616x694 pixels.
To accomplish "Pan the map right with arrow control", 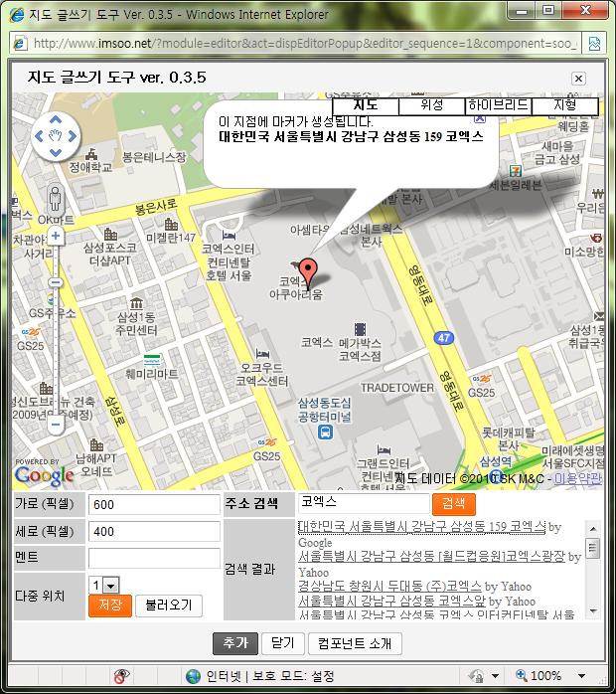I will click(73, 136).
